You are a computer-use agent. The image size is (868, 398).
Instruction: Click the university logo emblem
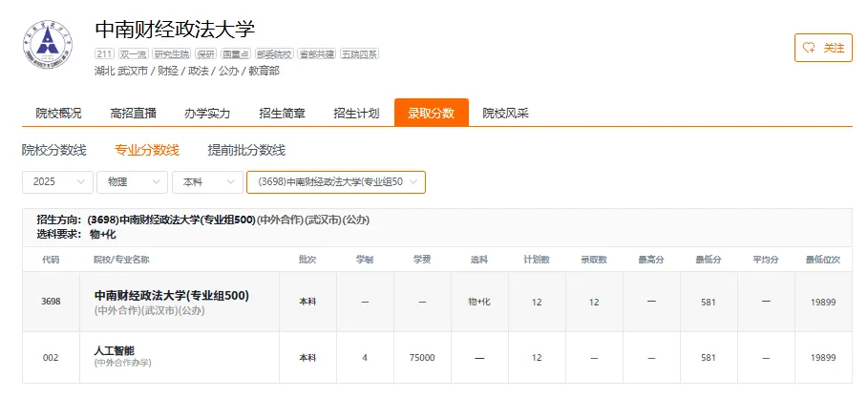48,46
